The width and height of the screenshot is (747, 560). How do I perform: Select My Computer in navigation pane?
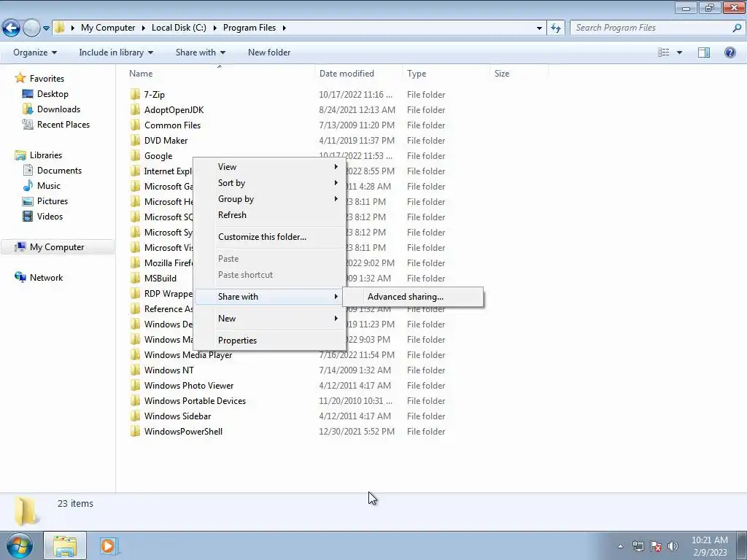[x=57, y=246]
